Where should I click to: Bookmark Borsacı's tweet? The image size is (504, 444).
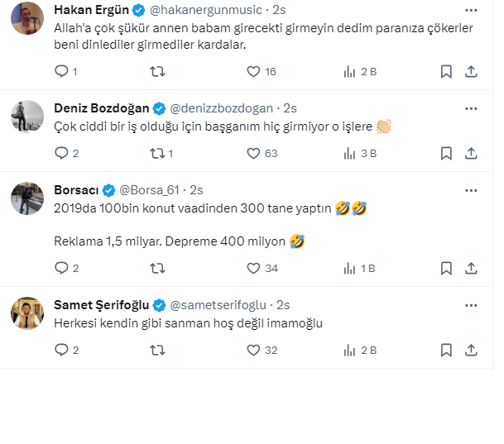tap(446, 268)
